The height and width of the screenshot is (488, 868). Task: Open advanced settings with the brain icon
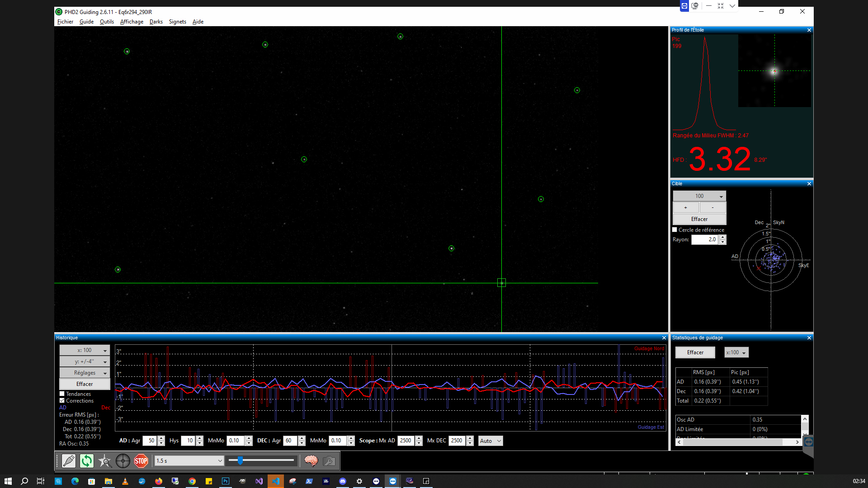click(311, 461)
